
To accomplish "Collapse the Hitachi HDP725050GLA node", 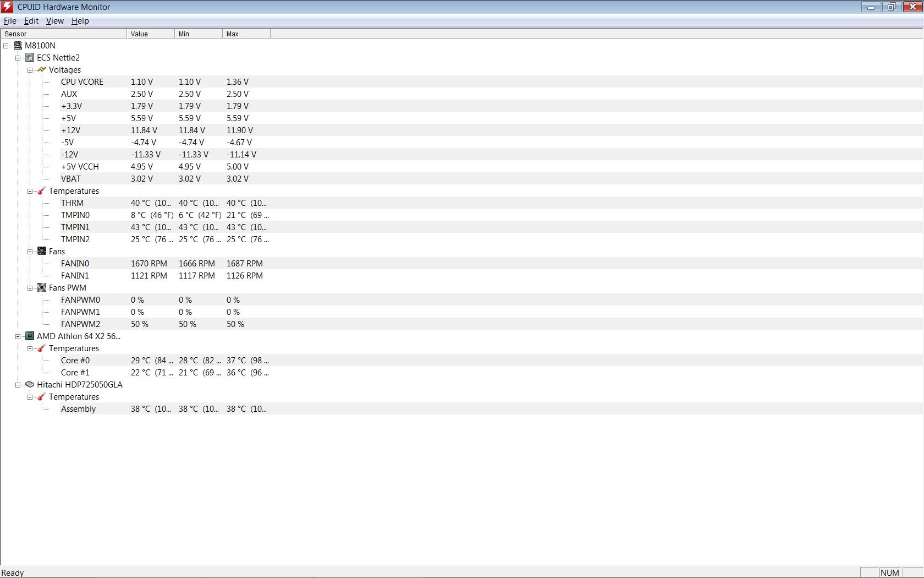I will [18, 385].
